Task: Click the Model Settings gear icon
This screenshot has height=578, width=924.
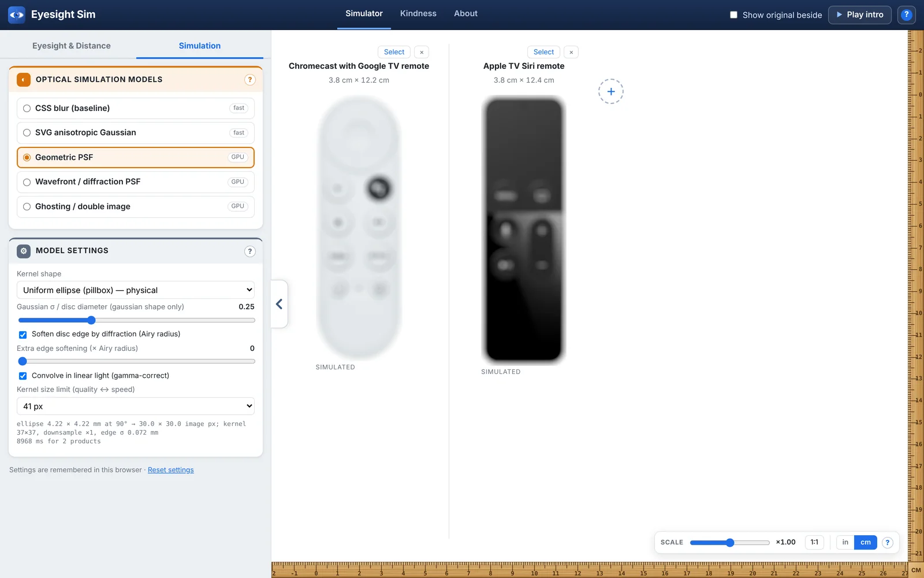Action: click(x=24, y=251)
